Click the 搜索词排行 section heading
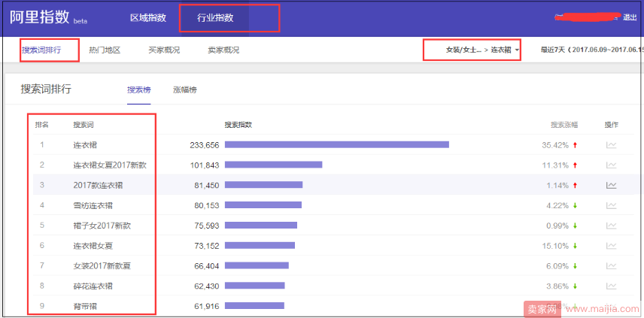Screen dimensions: 644x318 [x=46, y=89]
